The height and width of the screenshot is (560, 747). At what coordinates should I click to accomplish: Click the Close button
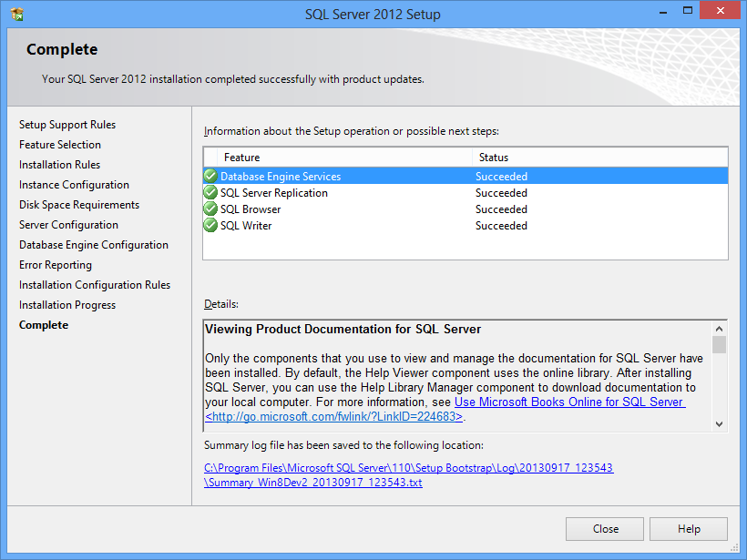(605, 528)
